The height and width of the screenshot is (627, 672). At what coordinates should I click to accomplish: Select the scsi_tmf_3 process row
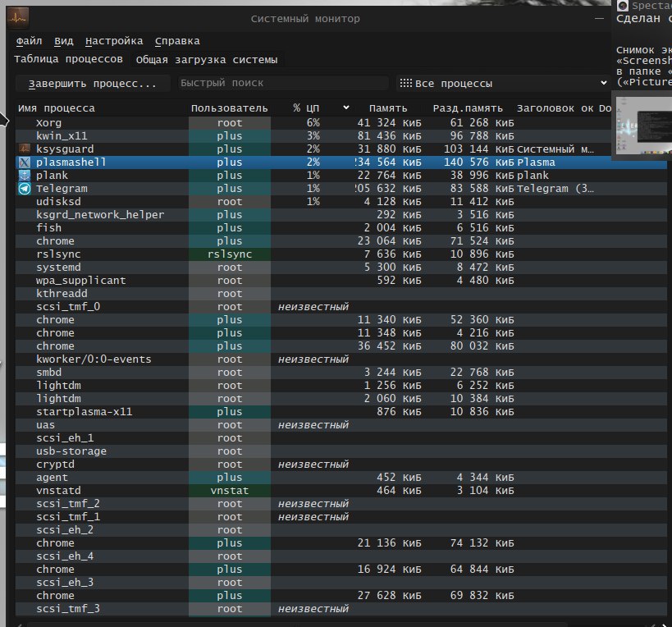[x=341, y=609]
